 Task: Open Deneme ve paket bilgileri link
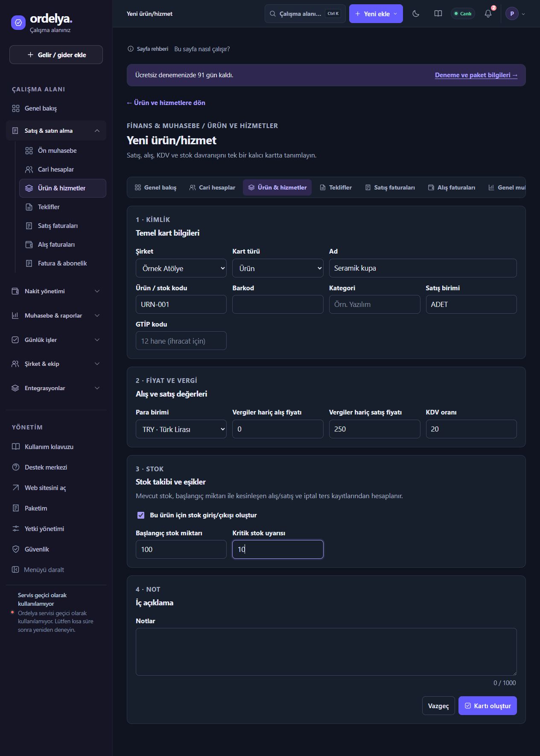[476, 75]
